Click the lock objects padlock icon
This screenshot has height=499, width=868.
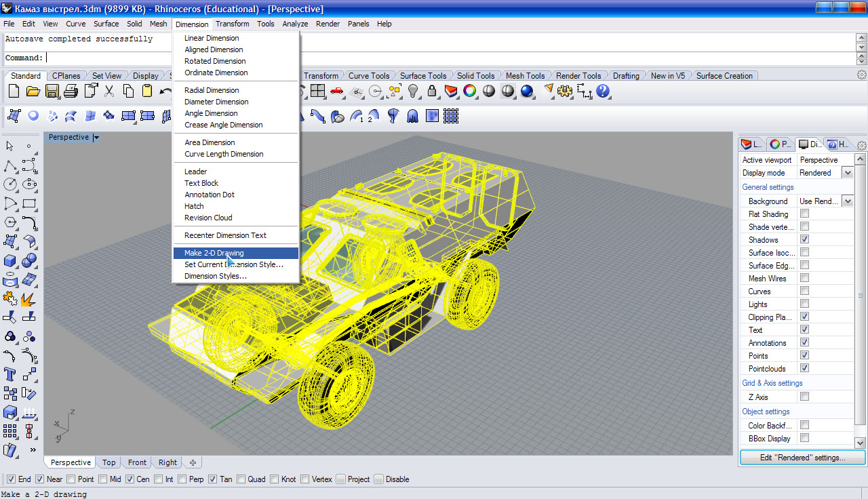click(431, 91)
